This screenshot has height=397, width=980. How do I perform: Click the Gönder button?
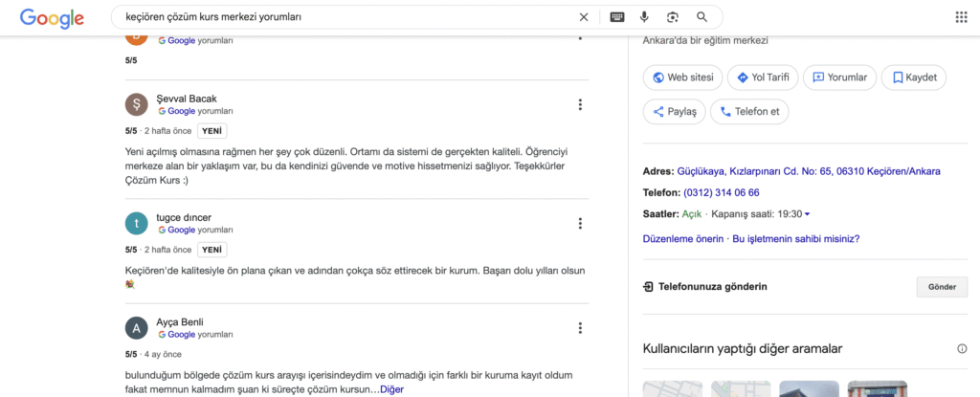[x=942, y=287]
